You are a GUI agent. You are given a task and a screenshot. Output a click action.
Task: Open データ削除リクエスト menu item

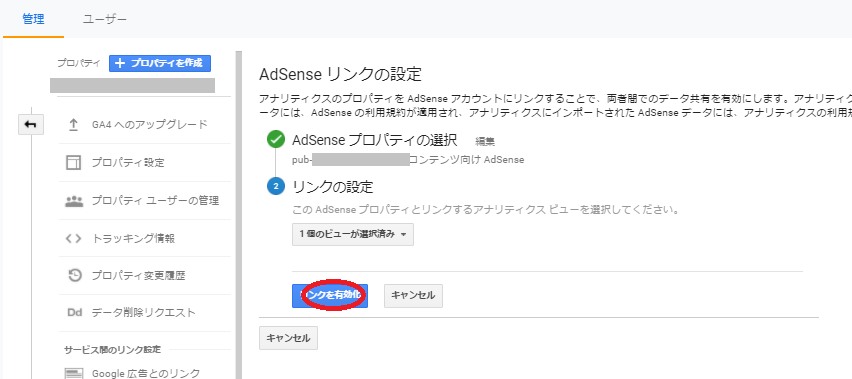point(144,313)
